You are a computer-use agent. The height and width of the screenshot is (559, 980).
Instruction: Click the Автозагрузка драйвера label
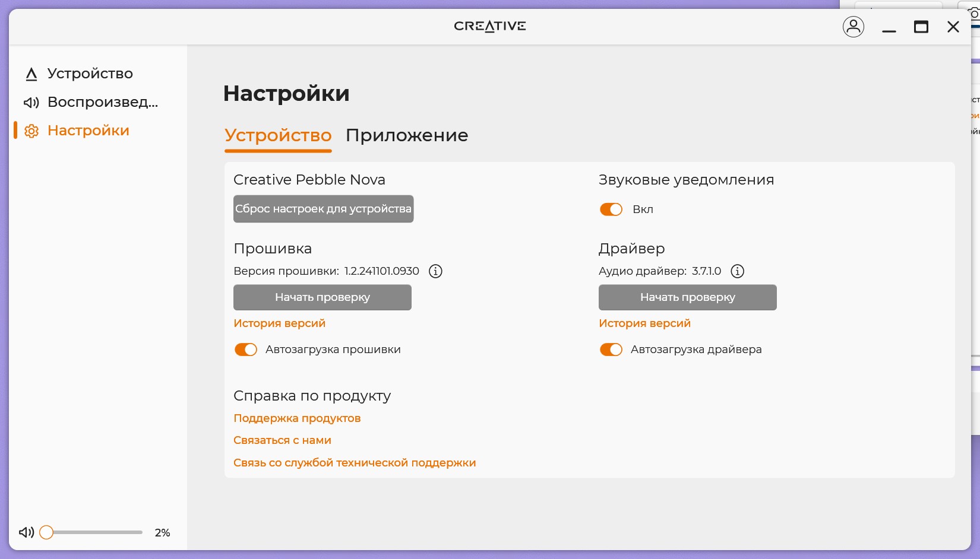pyautogui.click(x=696, y=350)
